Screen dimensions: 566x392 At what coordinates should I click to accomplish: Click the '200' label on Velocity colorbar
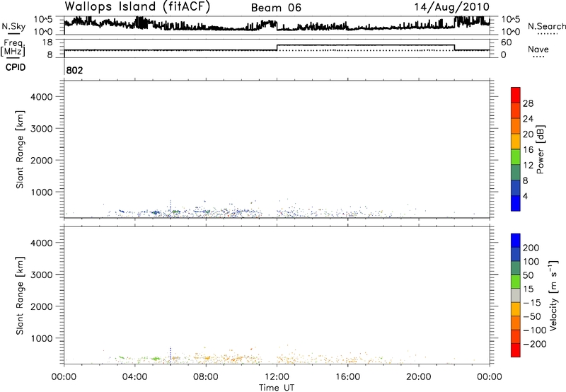[x=531, y=248]
